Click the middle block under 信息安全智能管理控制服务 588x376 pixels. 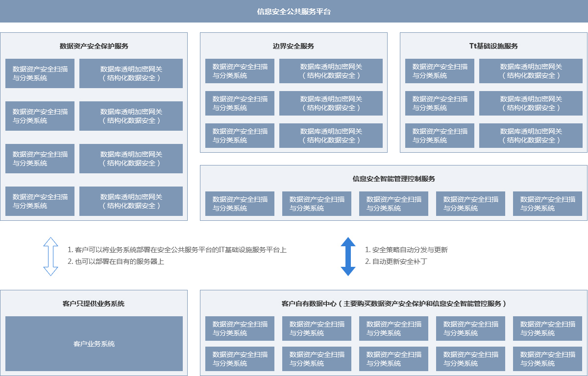point(393,204)
